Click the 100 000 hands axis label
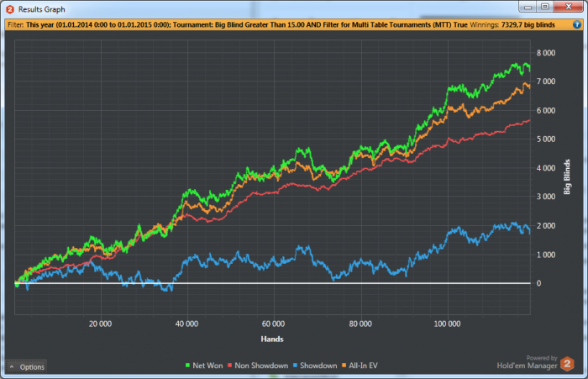Screen dimensions: 588x379 [x=447, y=324]
